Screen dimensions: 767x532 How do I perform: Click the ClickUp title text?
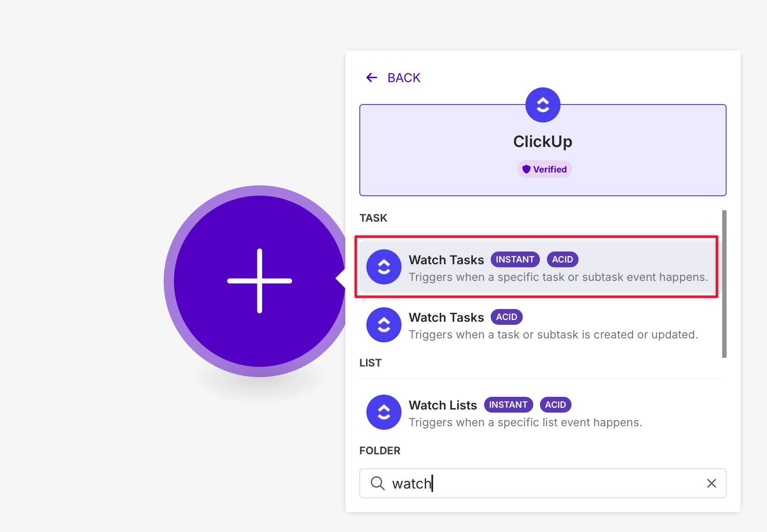(543, 141)
